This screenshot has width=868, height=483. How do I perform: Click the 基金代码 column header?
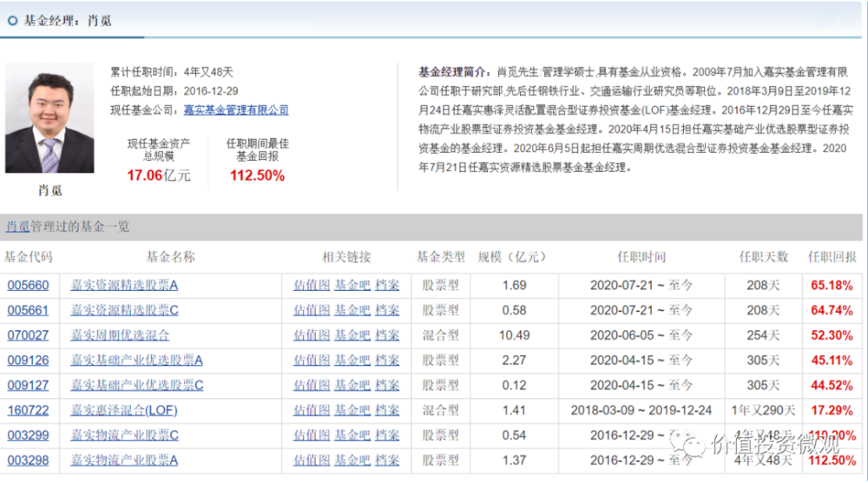pos(28,257)
